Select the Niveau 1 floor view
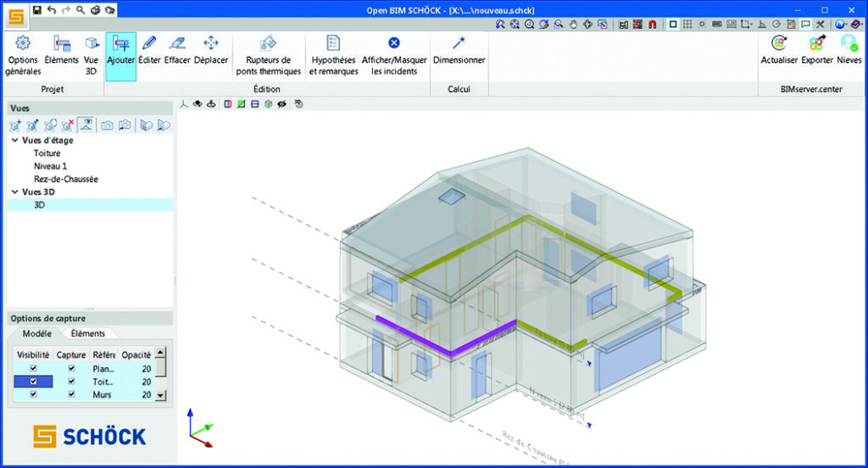The width and height of the screenshot is (868, 468). [x=50, y=165]
